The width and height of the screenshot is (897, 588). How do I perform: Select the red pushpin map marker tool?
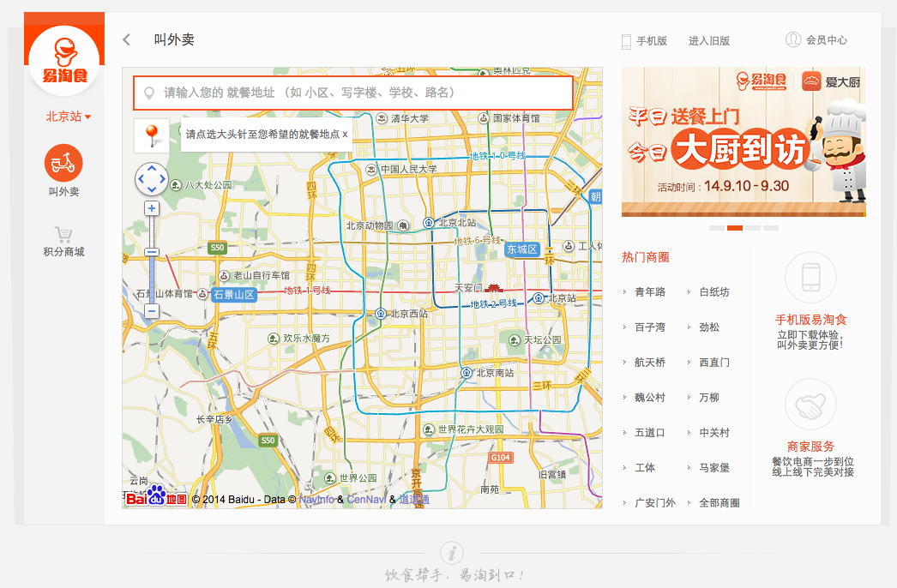coord(152,135)
